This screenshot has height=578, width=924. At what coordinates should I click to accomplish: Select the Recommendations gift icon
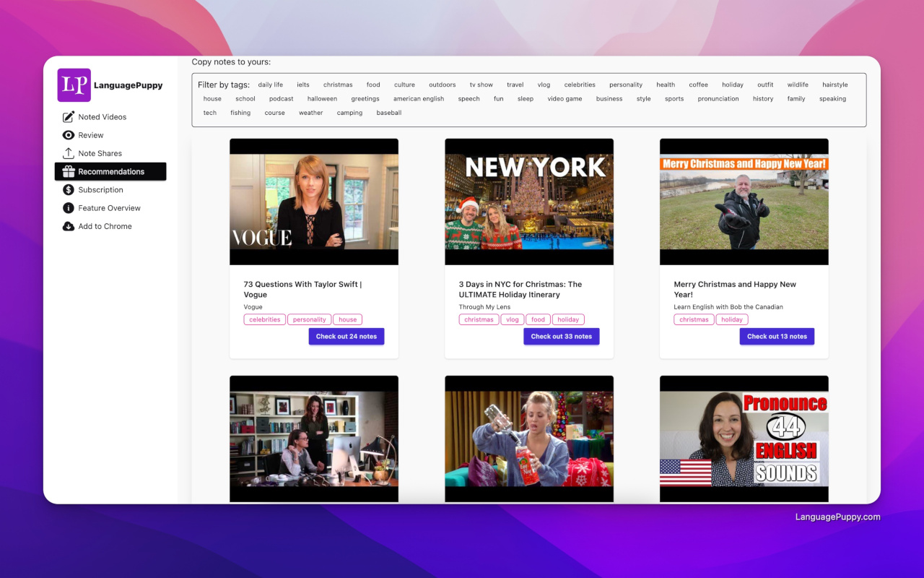coord(69,171)
